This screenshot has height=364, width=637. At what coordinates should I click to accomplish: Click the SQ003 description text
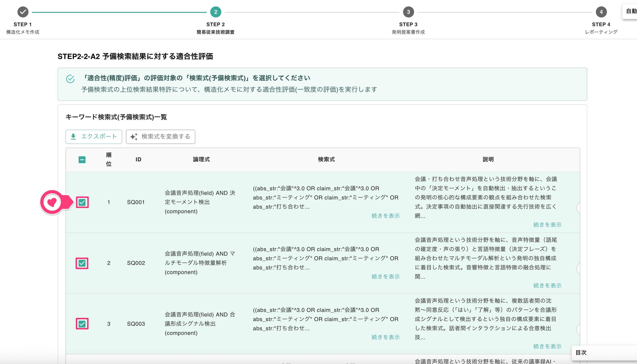(486, 319)
